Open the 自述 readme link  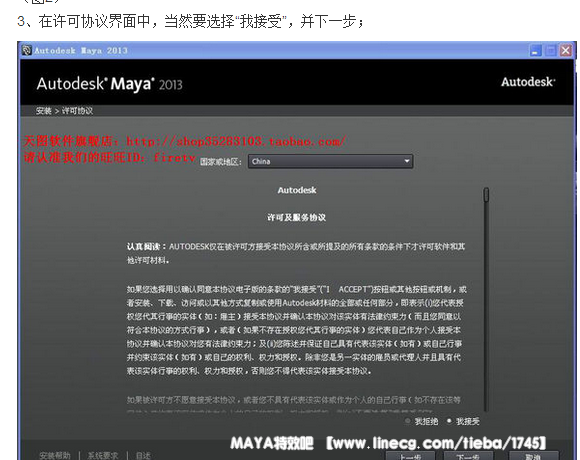(143, 456)
